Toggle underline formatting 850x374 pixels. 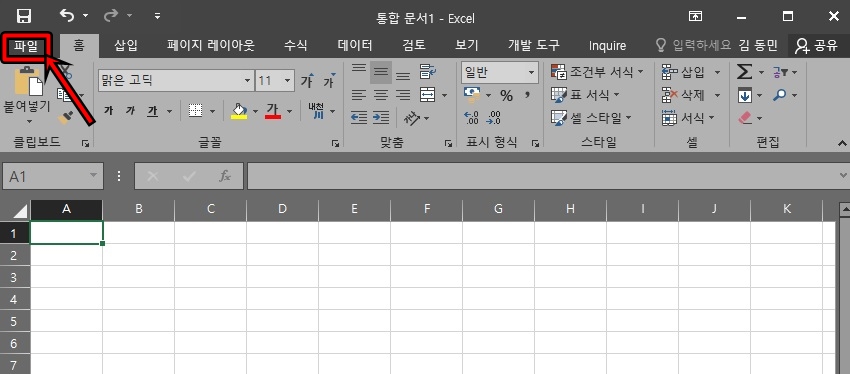point(153,111)
